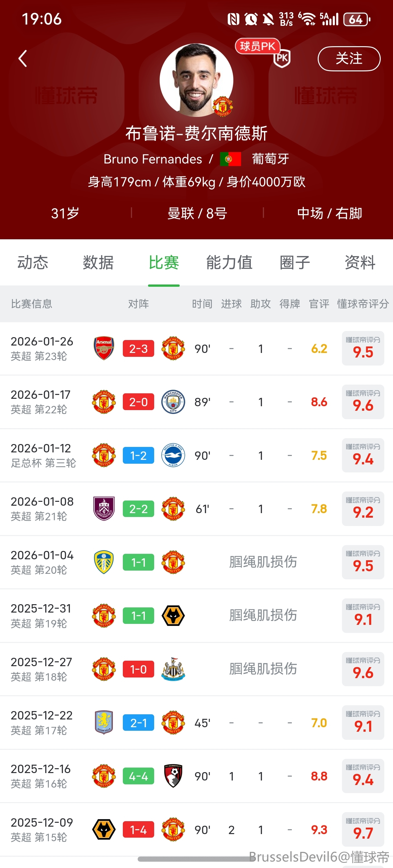
Task: Tap the 4-4 score against Bournemouth
Action: pos(138,776)
